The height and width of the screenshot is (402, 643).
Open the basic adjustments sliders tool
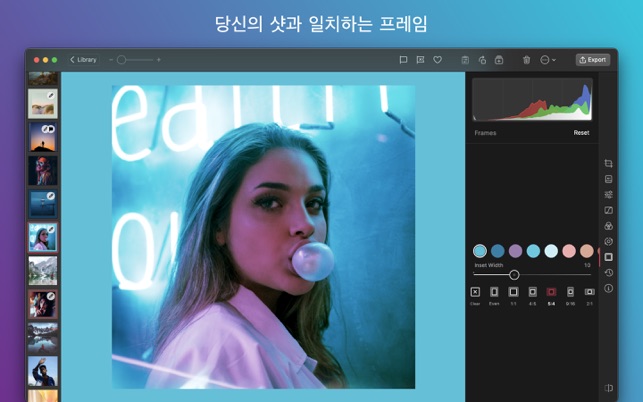[x=609, y=194]
